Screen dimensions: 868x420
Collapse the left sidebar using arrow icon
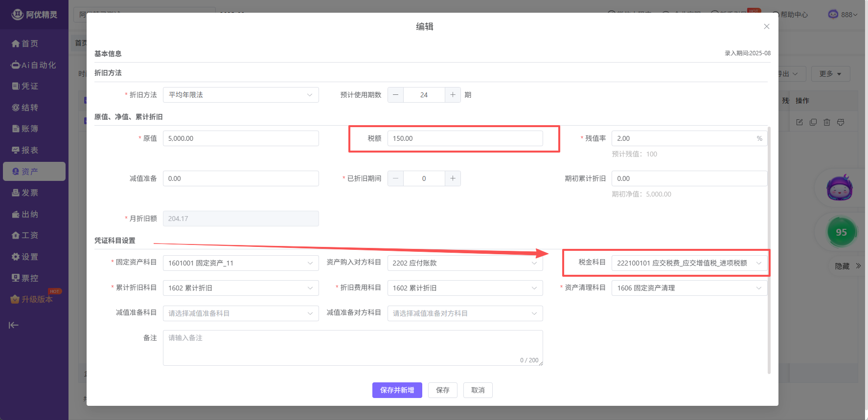click(x=14, y=325)
